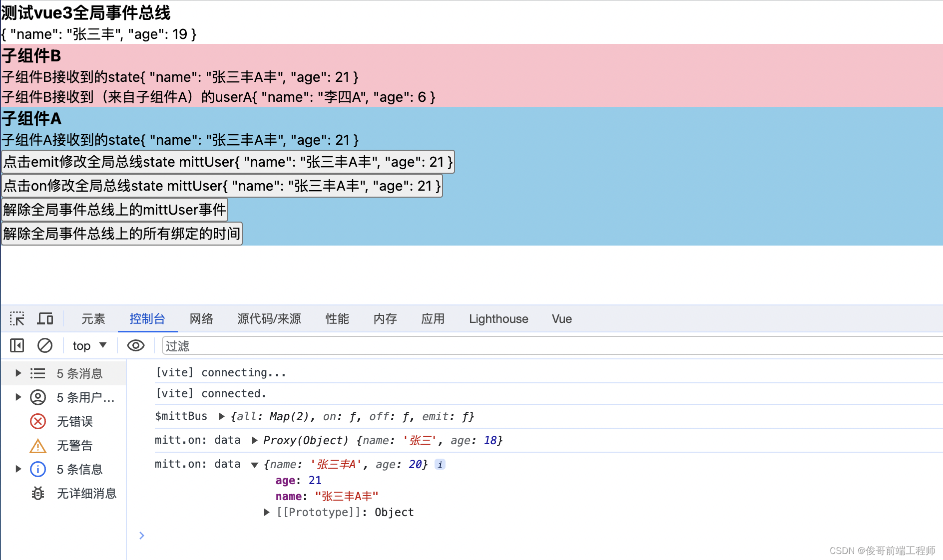This screenshot has height=560, width=943.
Task: Select the verbose bug icon
Action: pos(38,493)
